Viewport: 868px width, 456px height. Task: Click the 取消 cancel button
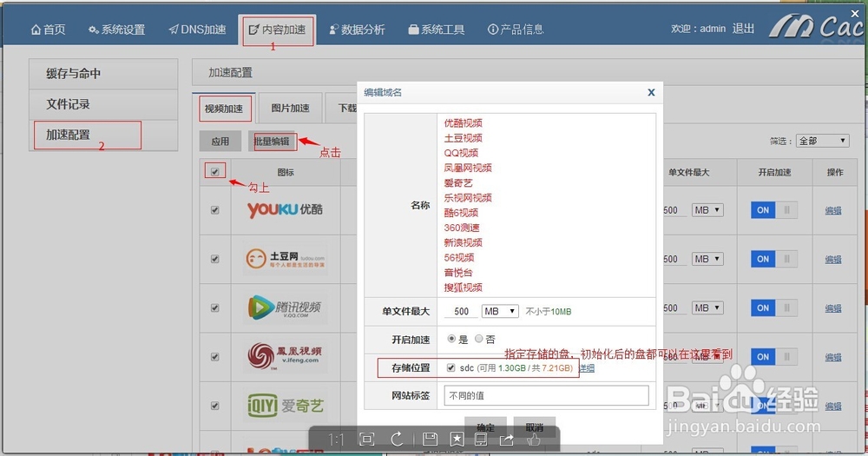pyautogui.click(x=534, y=427)
